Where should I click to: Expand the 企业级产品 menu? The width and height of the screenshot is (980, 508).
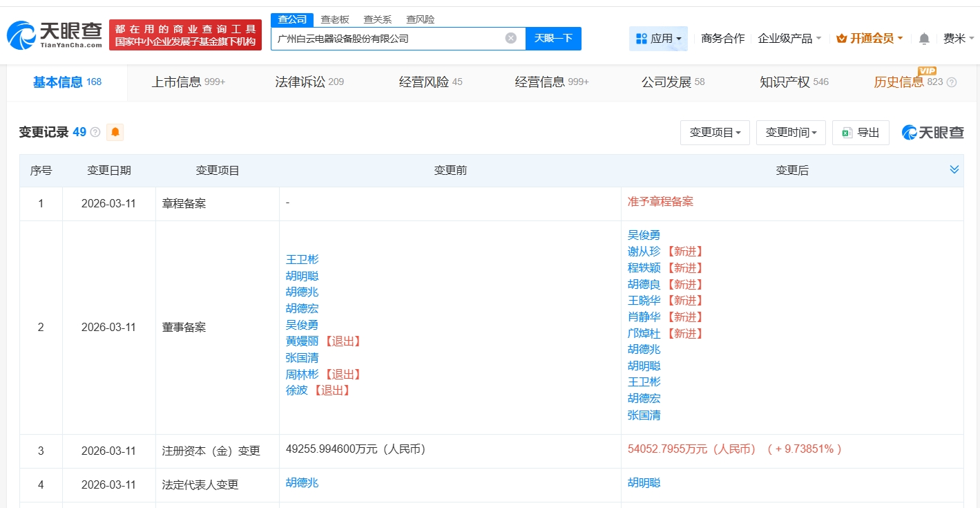(x=789, y=39)
